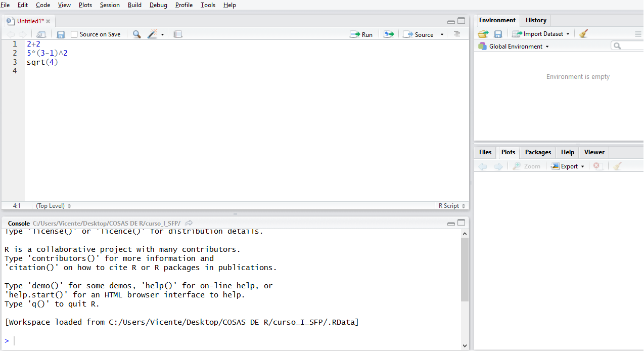Select the Environment tab

click(497, 20)
